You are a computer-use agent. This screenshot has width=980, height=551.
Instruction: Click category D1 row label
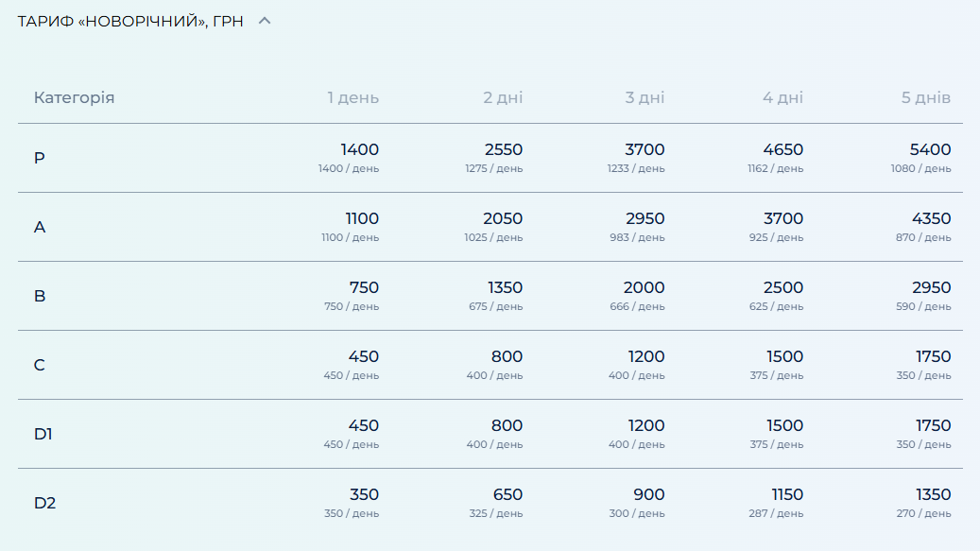pos(43,434)
